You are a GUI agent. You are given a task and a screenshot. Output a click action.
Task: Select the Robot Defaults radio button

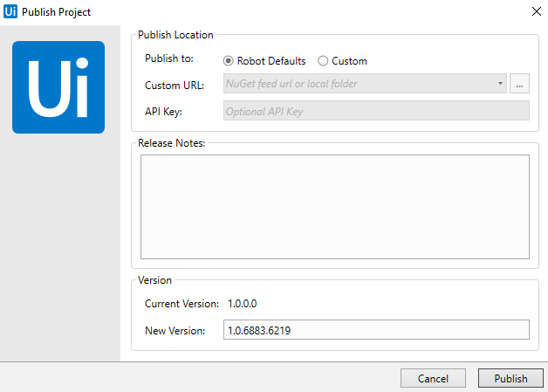coord(229,61)
